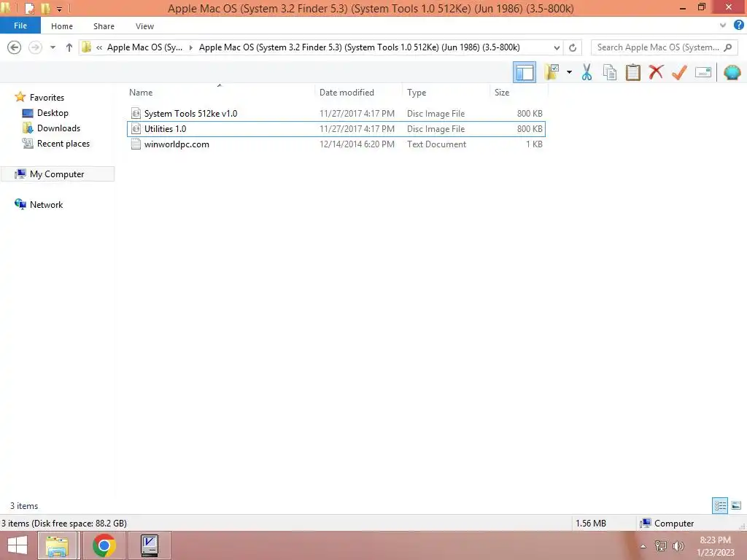Toggle the navigation pane layout button
This screenshot has width=747, height=560.
(524, 72)
